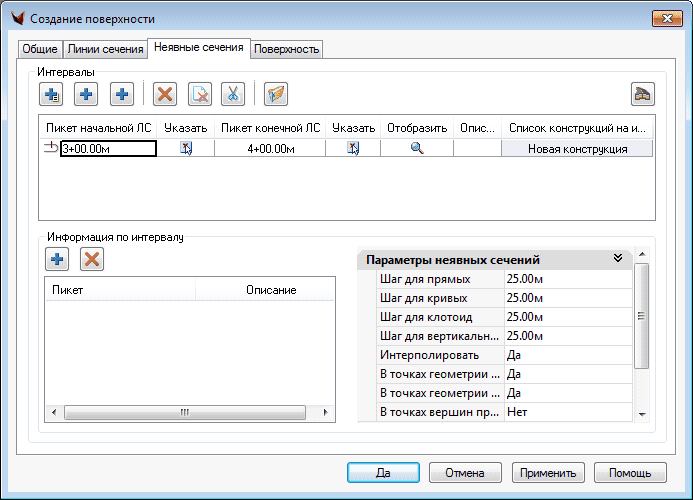Click the scissors cut interval icon
Viewport: 693px width, 500px height.
tap(233, 95)
